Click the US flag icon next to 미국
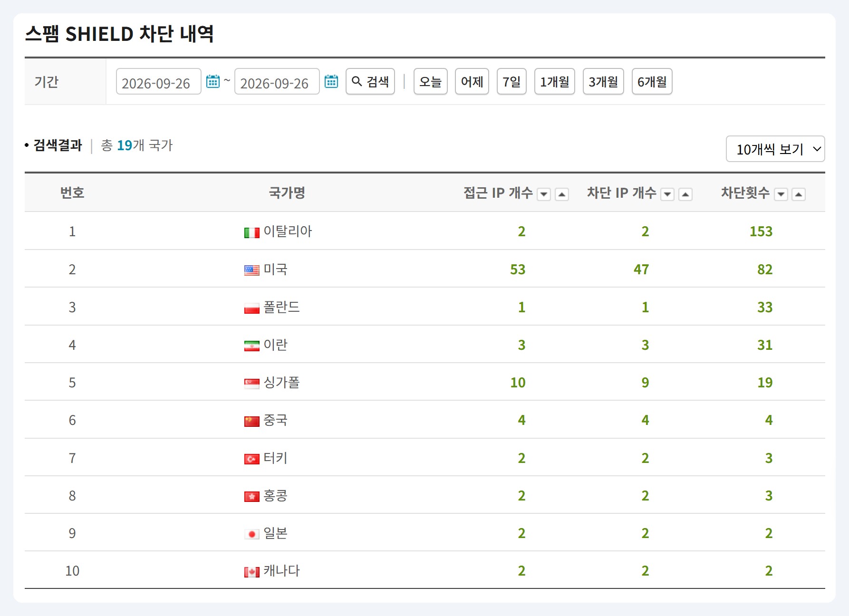Viewport: 849px width, 616px height. tap(251, 270)
